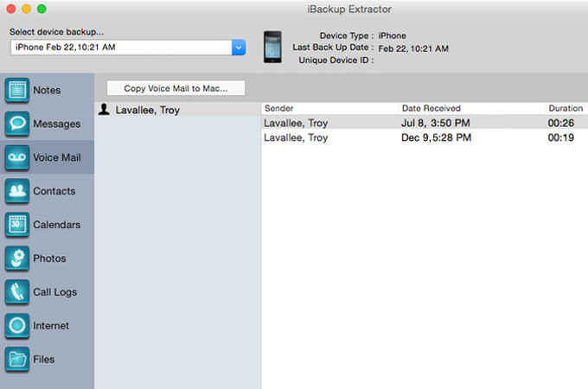Click the green maximize window button
This screenshot has height=389, width=588.
pos(43,9)
